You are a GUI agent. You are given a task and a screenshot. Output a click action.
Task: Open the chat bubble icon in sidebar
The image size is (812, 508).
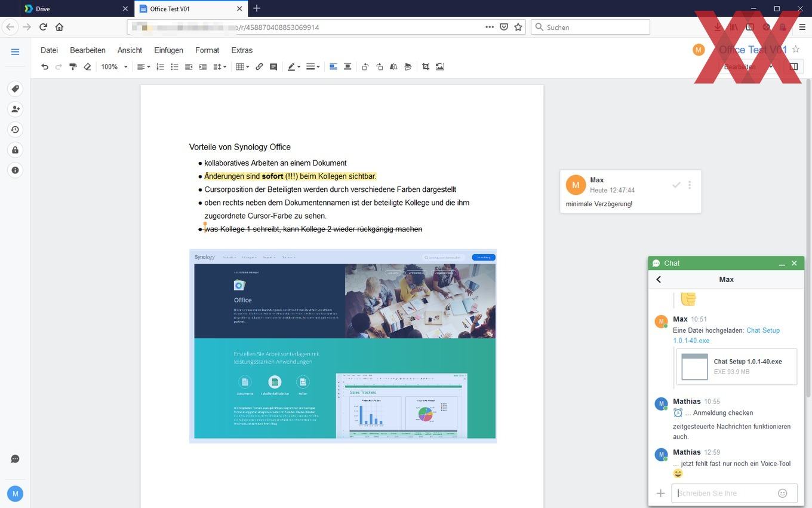coord(16,459)
